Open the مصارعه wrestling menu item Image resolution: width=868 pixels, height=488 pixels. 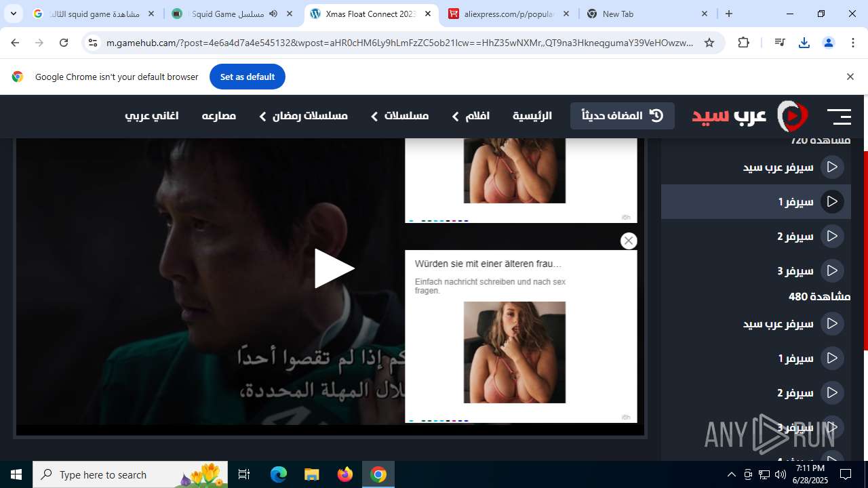(219, 116)
